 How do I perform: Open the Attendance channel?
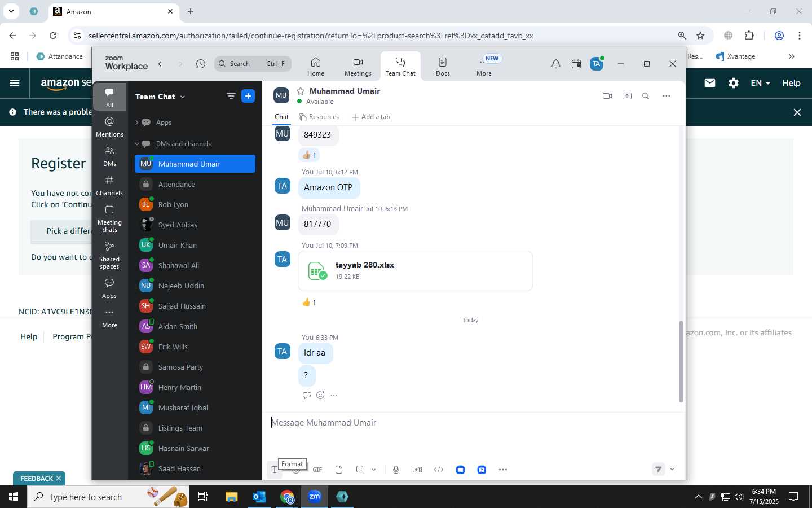[195, 184]
